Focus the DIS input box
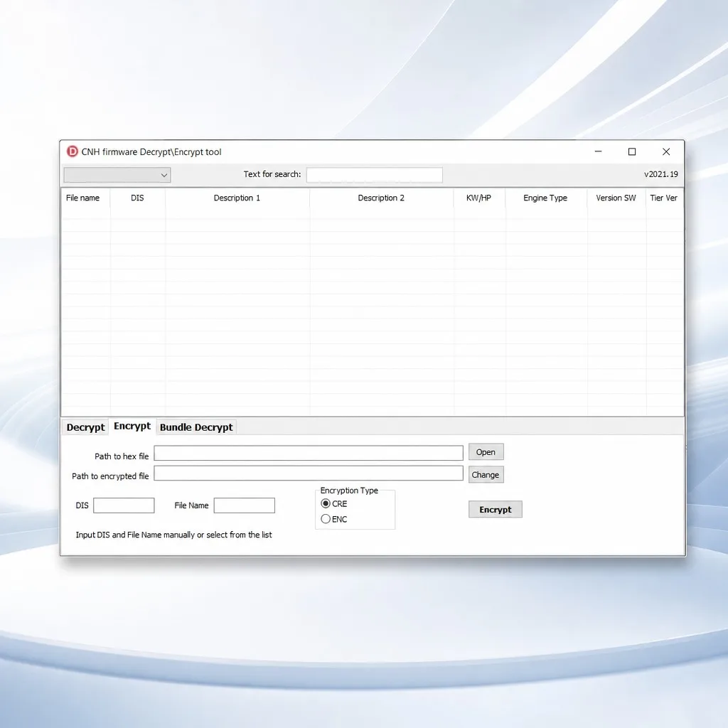Image resolution: width=728 pixels, height=728 pixels. point(124,505)
